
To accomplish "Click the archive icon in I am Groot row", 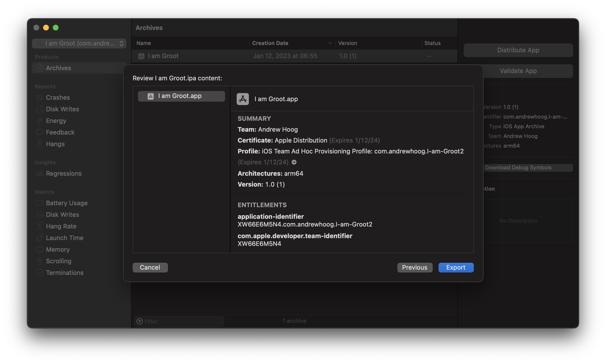I will click(x=141, y=56).
